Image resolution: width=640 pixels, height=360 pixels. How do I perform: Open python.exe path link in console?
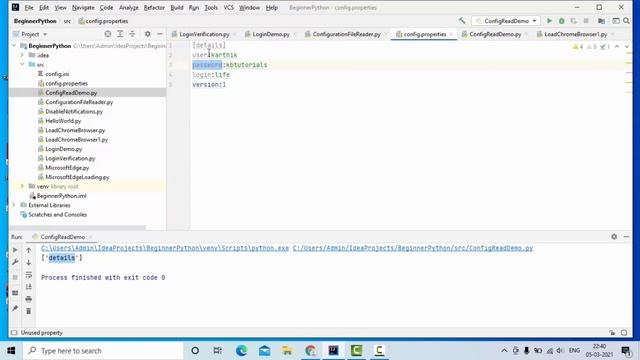tap(165, 248)
